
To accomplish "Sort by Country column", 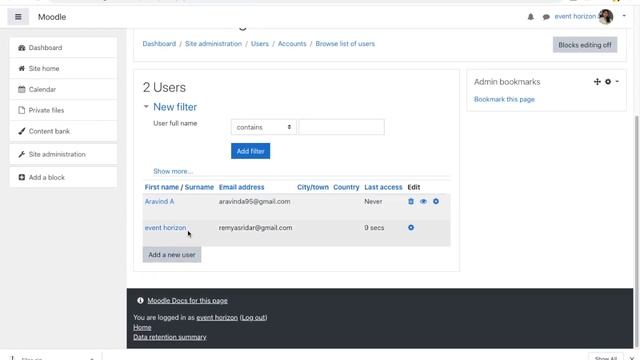I will pyautogui.click(x=346, y=187).
